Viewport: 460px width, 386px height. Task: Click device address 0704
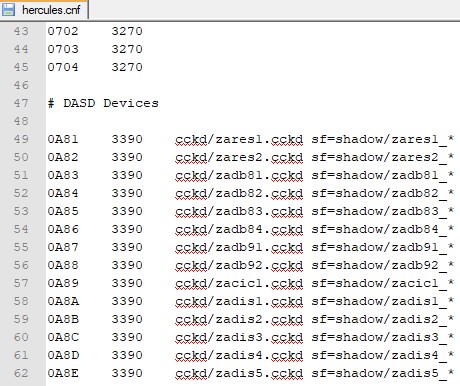63,67
